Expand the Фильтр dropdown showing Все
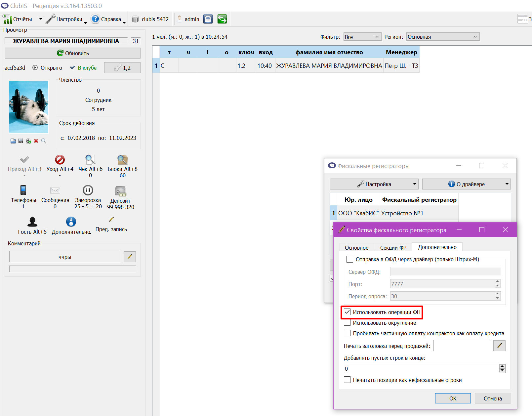Image resolution: width=532 pixels, height=416 pixels. click(x=362, y=37)
